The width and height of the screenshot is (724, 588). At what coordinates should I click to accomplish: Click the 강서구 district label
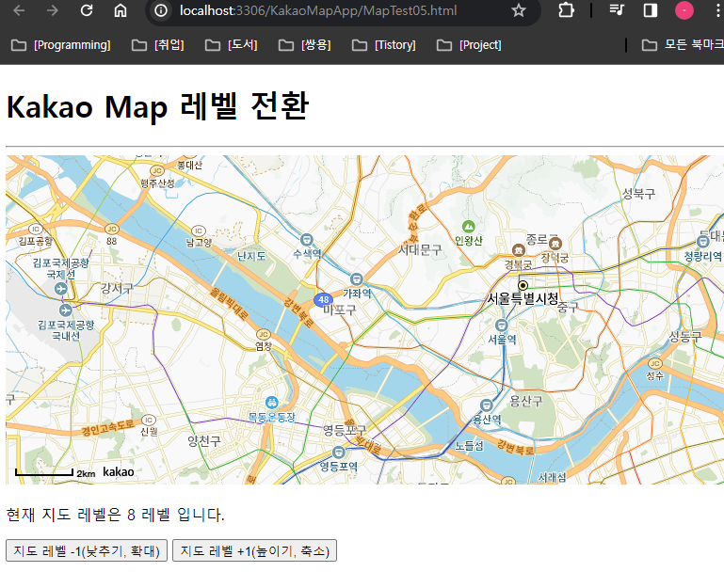click(118, 289)
